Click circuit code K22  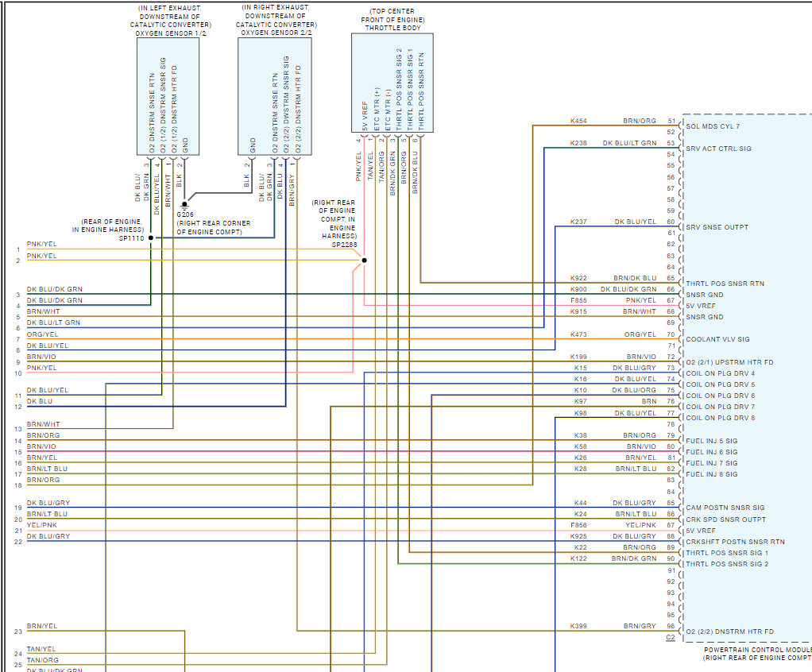(581, 547)
